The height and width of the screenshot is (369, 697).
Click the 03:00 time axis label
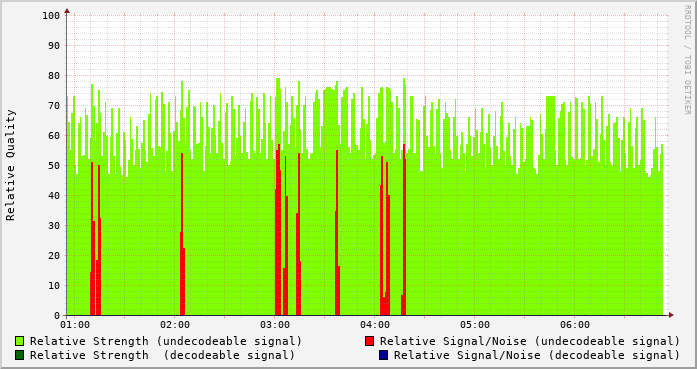(275, 325)
